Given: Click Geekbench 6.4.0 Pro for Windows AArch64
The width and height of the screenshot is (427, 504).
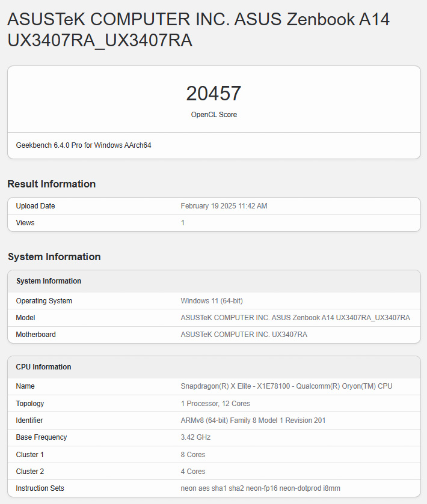Looking at the screenshot, I should pos(84,145).
